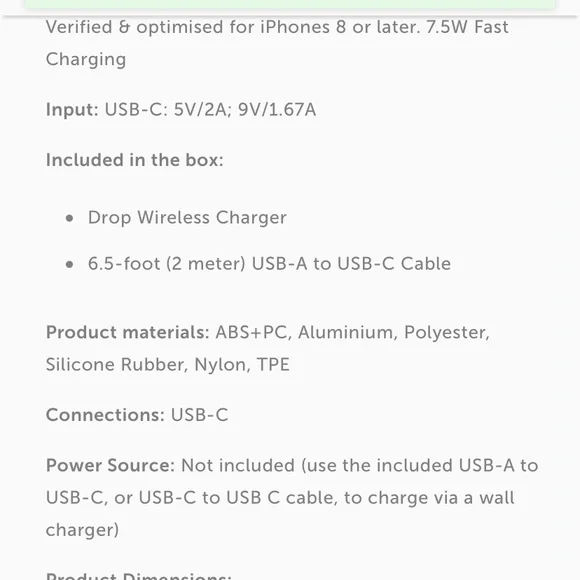Click the word 'Charging' below the first line
Image resolution: width=580 pixels, height=580 pixels.
point(86,60)
